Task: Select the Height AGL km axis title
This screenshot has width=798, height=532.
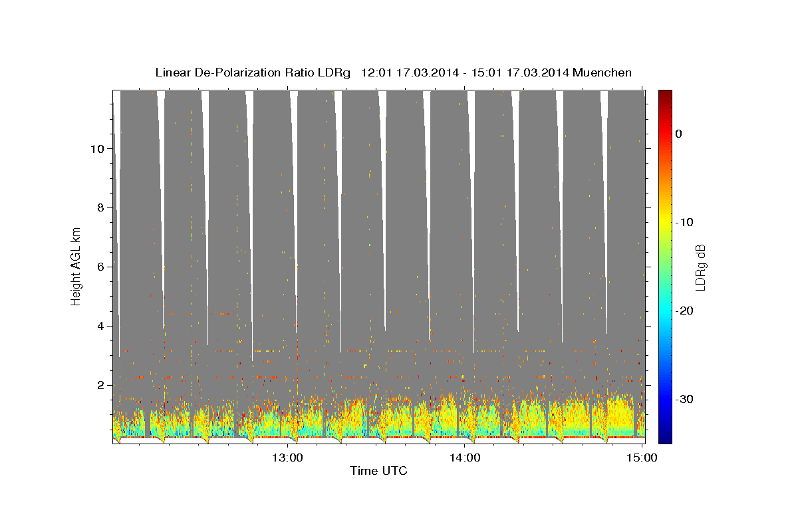Action: [x=76, y=266]
